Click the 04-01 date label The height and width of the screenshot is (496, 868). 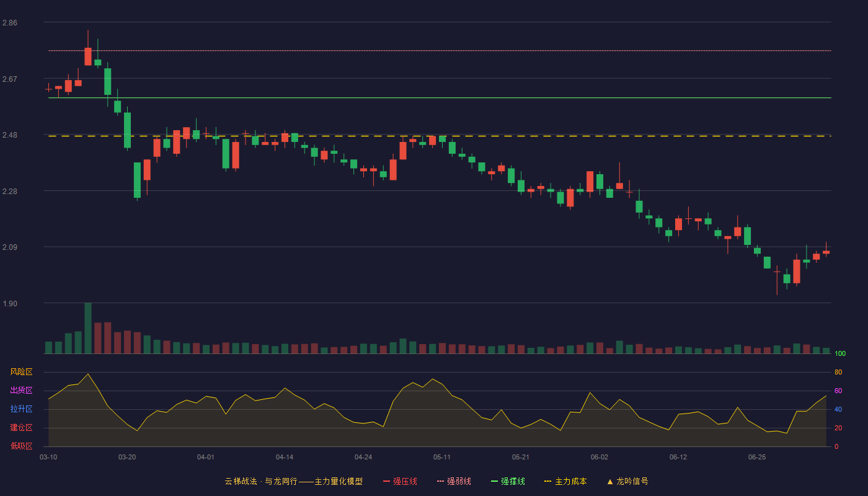pos(206,457)
